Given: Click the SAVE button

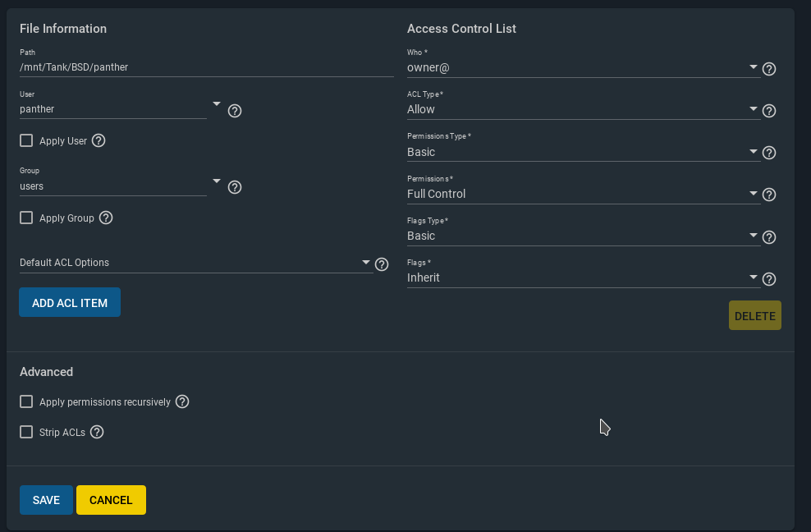Looking at the screenshot, I should [46, 500].
